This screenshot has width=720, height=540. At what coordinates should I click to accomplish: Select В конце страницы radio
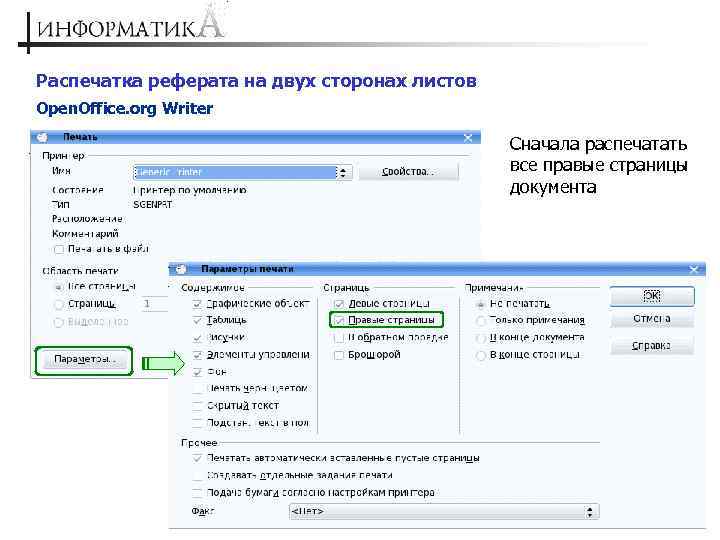480,355
